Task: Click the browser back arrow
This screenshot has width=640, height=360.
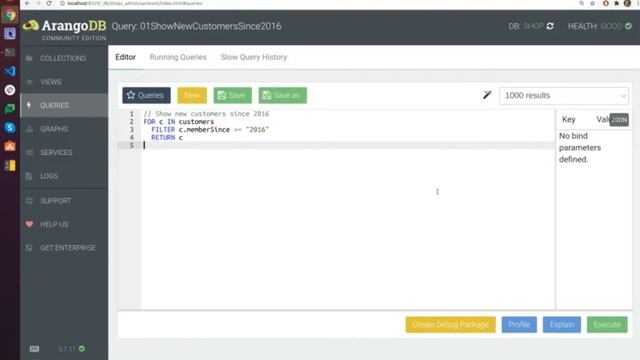Action: (x=27, y=3)
